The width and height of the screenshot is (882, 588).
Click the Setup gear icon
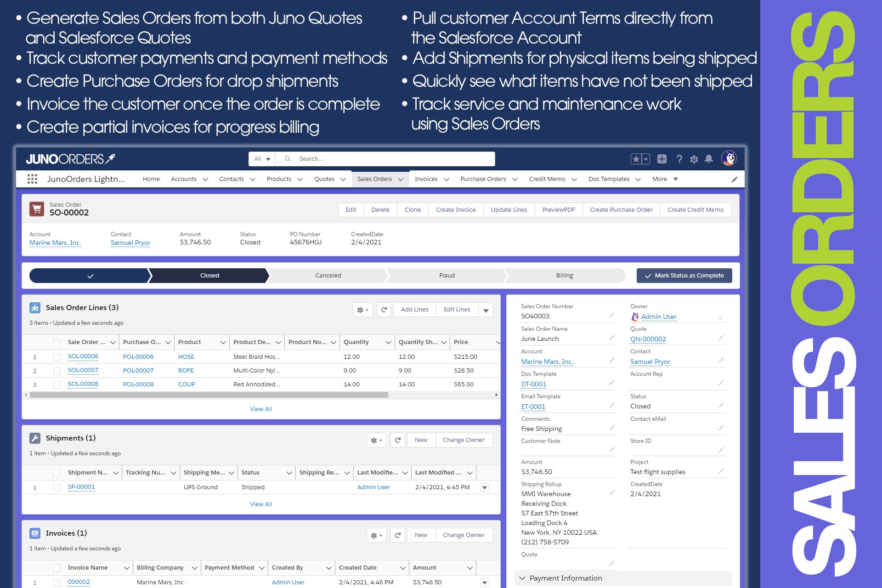[694, 158]
